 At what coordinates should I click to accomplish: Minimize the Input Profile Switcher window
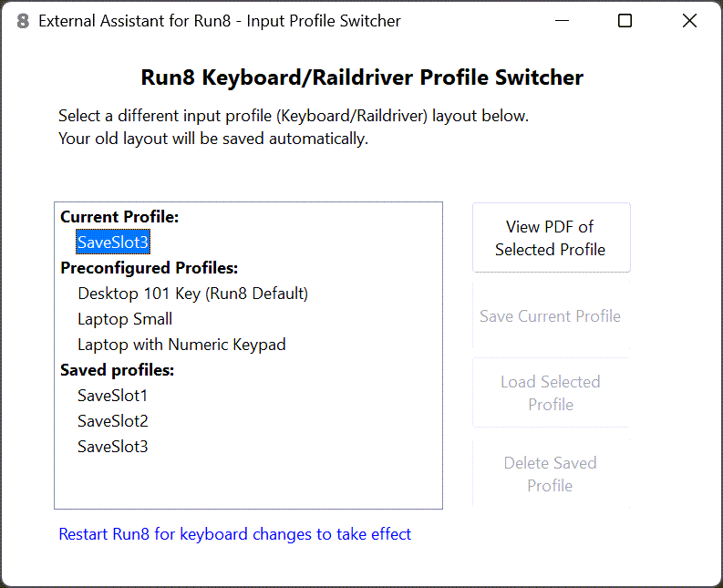coord(560,21)
